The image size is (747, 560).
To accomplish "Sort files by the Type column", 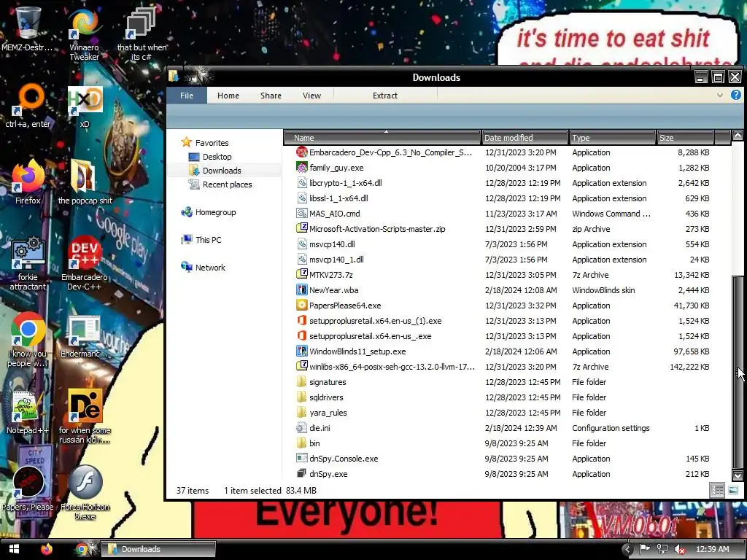I will [612, 138].
